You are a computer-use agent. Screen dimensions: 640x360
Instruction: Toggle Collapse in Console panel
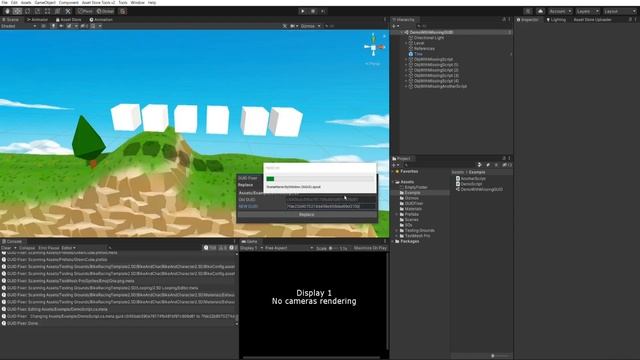(27, 248)
